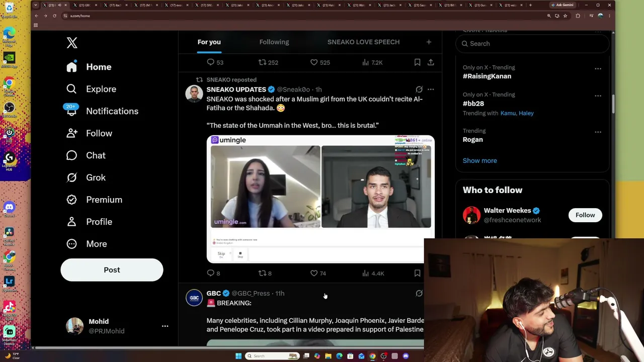This screenshot has width=644, height=362.
Task: Click the Windows Start button
Action: [238, 356]
